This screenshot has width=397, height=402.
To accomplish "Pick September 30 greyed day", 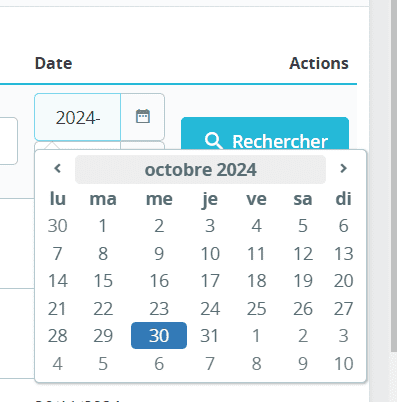I will click(57, 226).
